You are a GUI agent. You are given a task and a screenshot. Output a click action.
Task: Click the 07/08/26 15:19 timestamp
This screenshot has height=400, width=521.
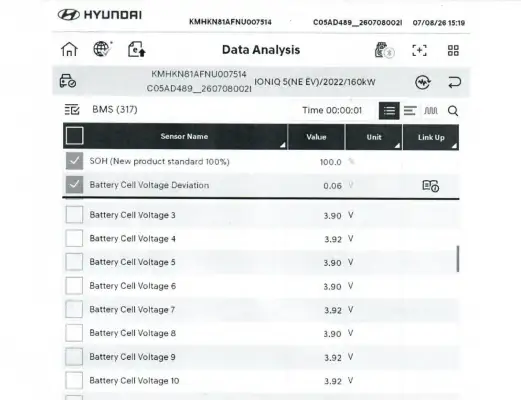click(439, 23)
